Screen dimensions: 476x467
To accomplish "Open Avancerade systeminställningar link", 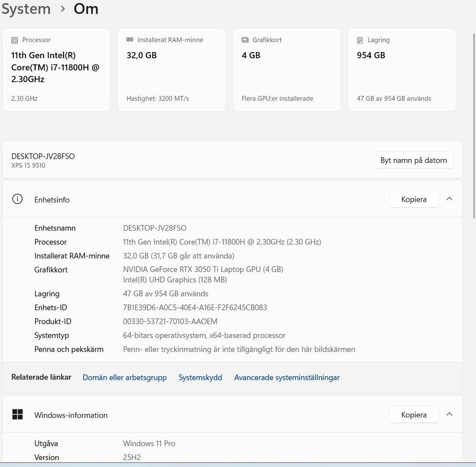I will 287,377.
